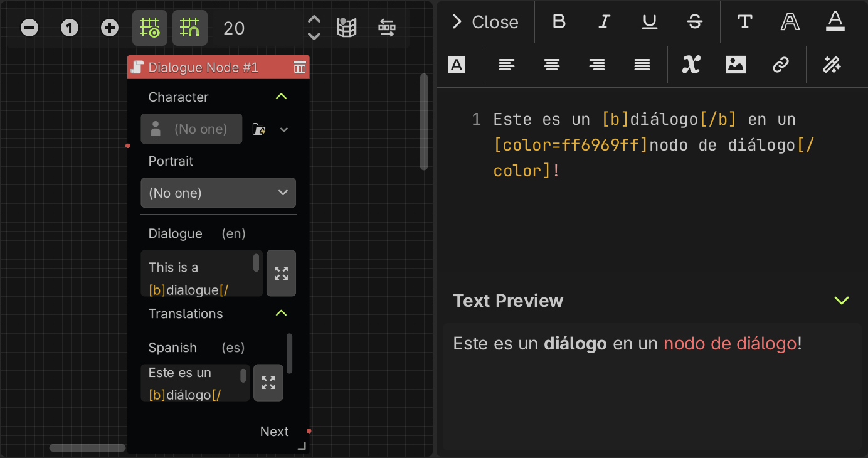Collapse the Character section
Image resolution: width=868 pixels, height=458 pixels.
pyautogui.click(x=281, y=97)
